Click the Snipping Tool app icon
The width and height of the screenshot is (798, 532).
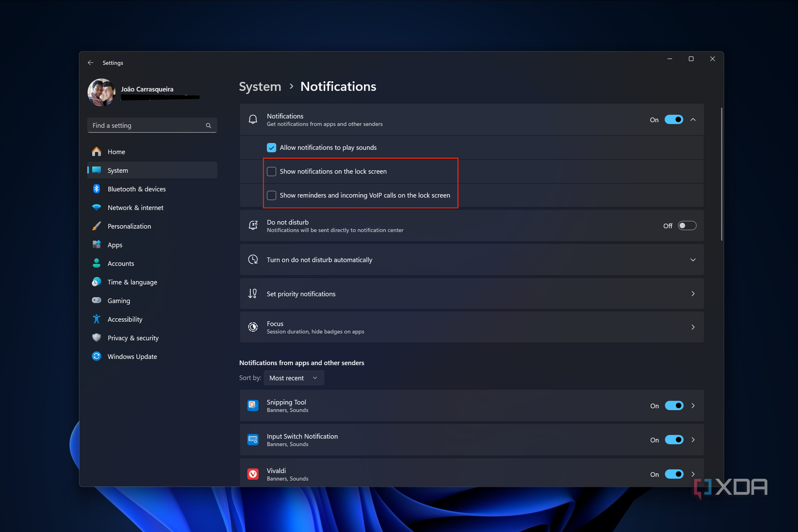(x=252, y=405)
